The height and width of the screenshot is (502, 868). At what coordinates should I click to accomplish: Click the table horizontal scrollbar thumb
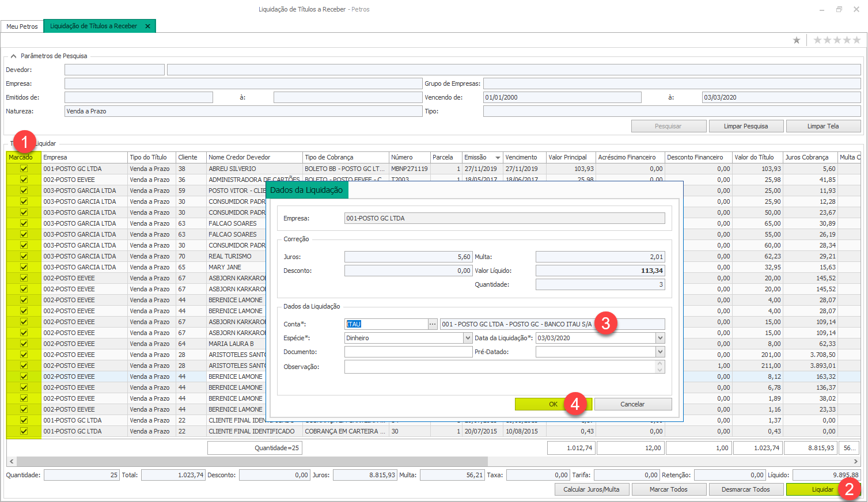[252, 462]
